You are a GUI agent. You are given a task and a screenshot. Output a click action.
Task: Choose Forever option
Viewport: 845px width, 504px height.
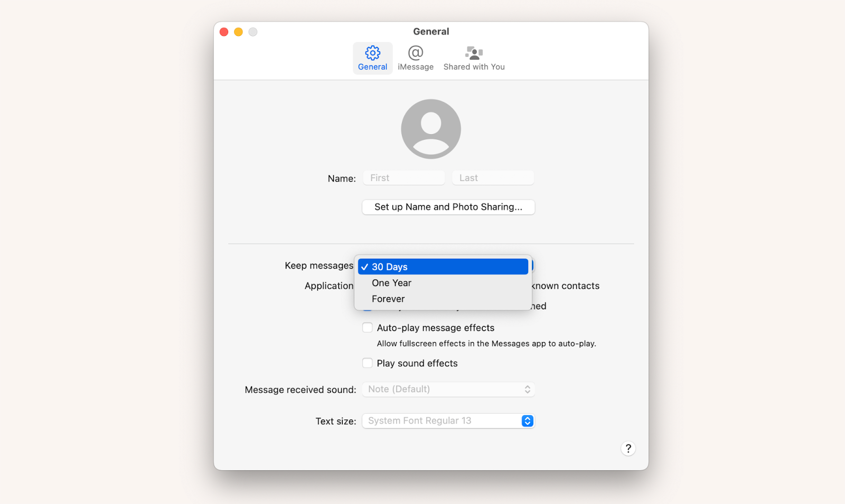(443, 299)
